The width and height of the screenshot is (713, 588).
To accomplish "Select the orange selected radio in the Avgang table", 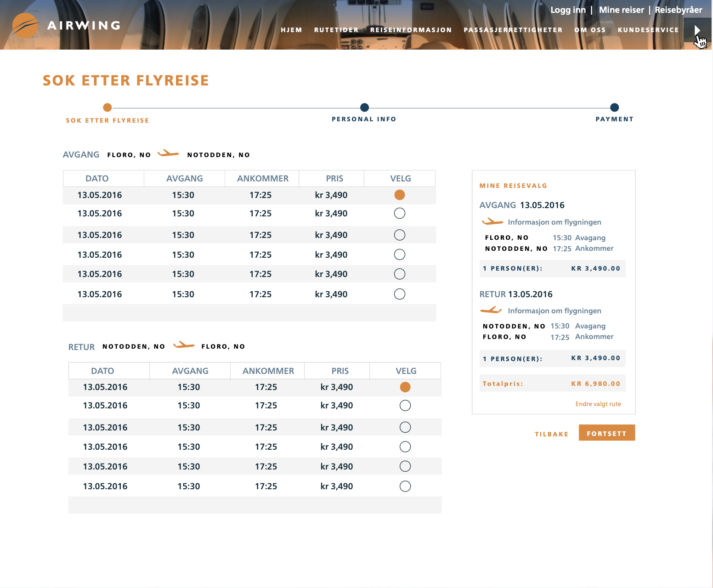I will [x=400, y=195].
